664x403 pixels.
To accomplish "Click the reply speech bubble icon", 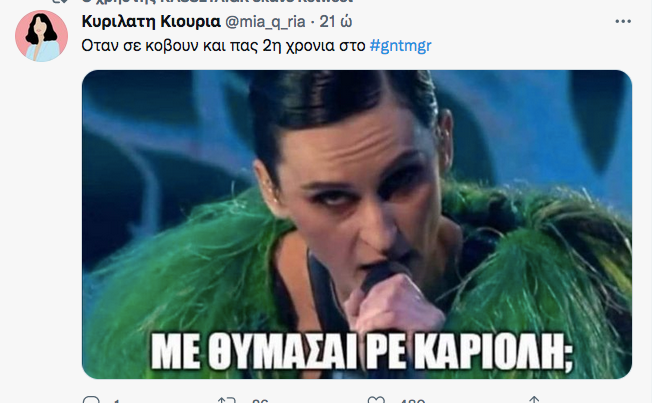I will (91, 400).
